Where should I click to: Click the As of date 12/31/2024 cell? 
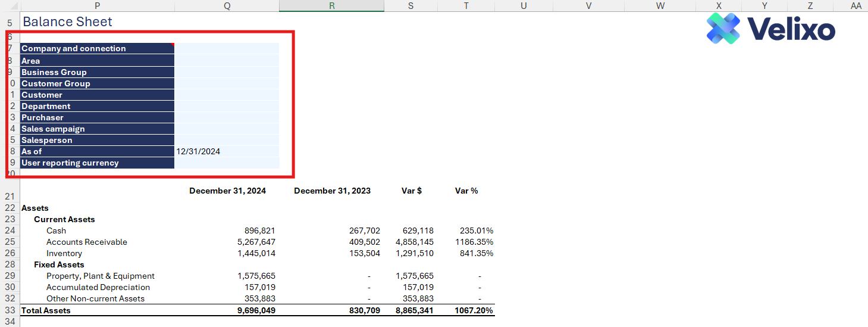pos(227,151)
